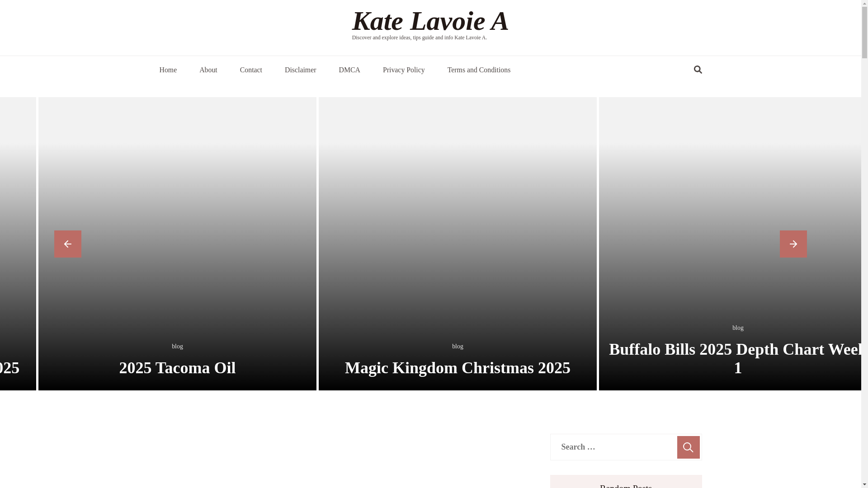Open the 2025 Tacoma Oil post

tap(177, 368)
